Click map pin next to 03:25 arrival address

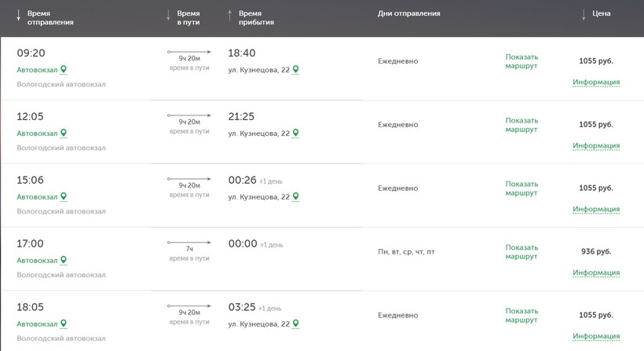(296, 324)
